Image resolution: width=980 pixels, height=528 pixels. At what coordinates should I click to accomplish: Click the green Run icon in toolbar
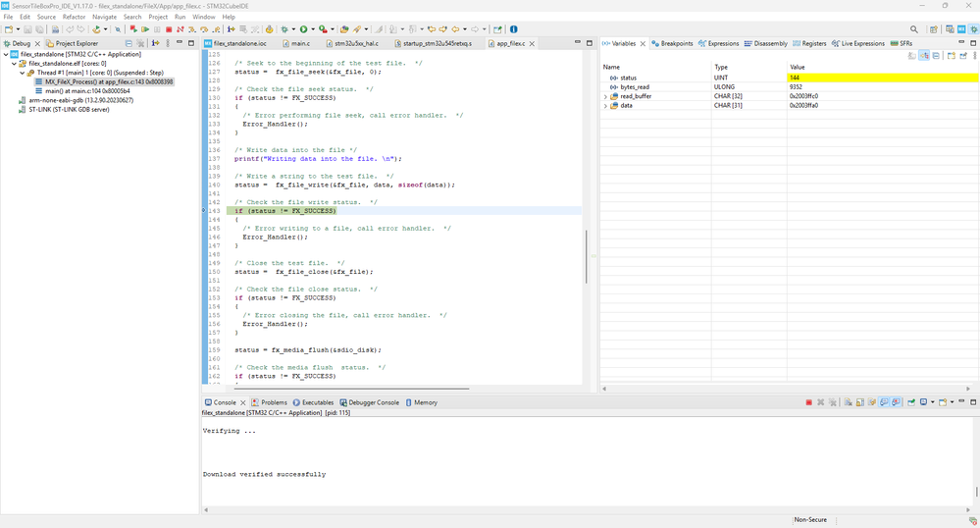pyautogui.click(x=303, y=28)
